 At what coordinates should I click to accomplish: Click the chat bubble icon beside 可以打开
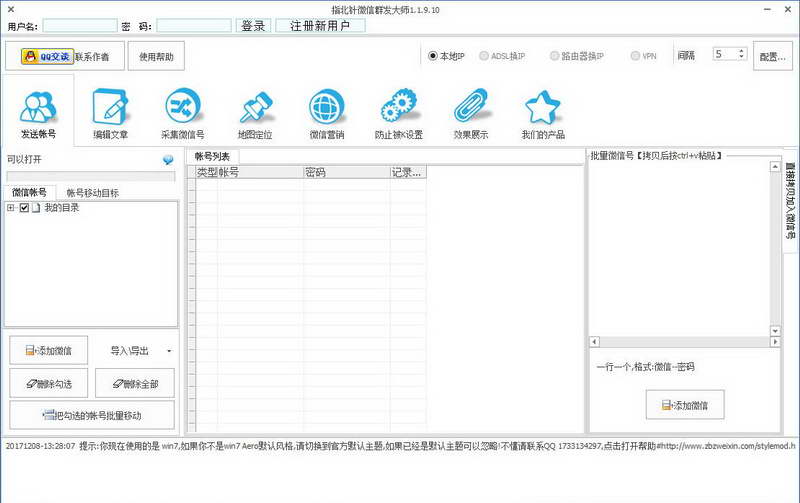click(x=168, y=160)
